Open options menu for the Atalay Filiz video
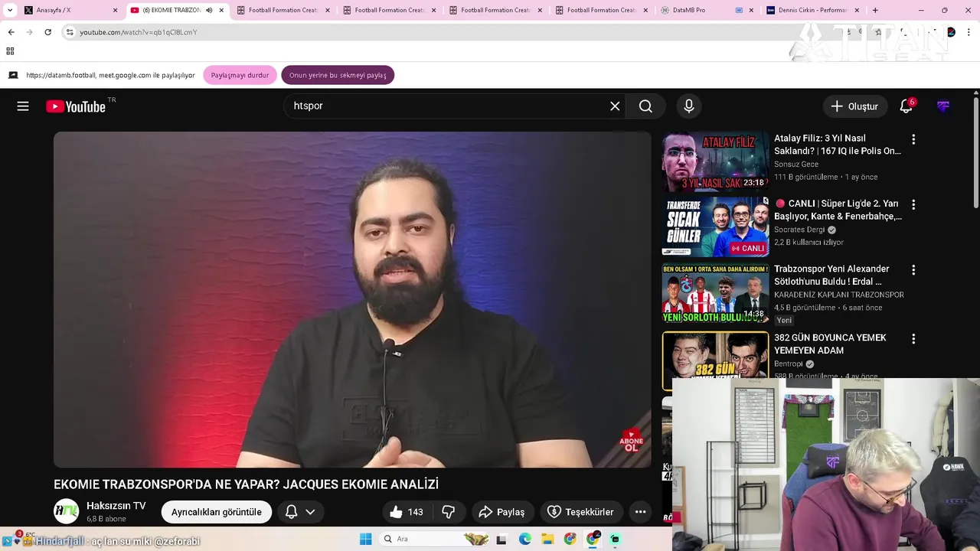Image resolution: width=980 pixels, height=551 pixels. (913, 139)
